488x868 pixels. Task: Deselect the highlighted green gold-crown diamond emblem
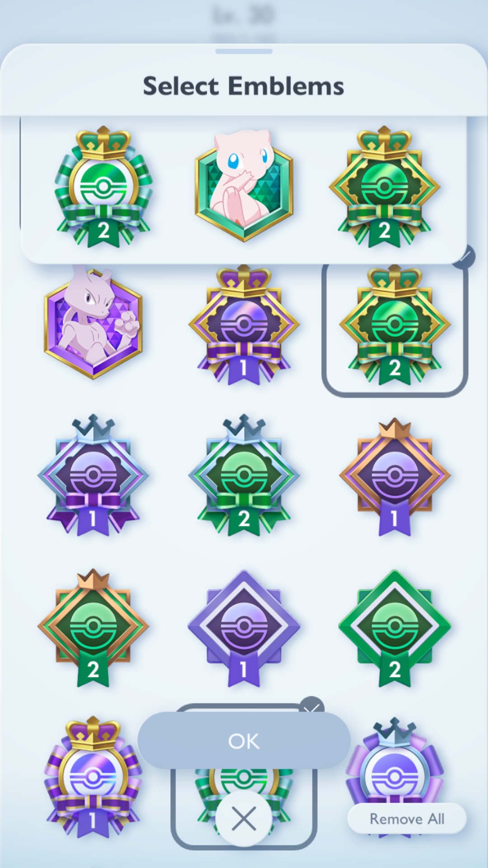(395, 325)
